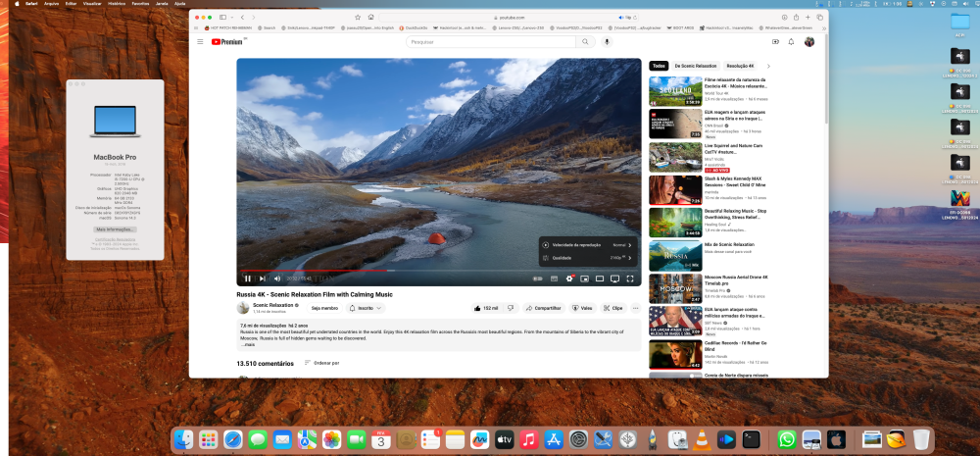Open AirPlay casting icon in player
The height and width of the screenshot is (456, 980).
click(615, 279)
